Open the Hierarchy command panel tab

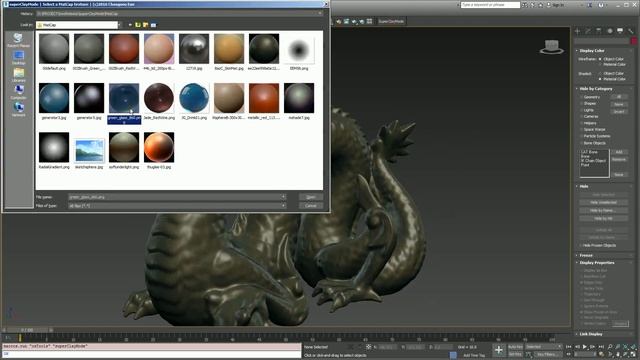point(599,31)
